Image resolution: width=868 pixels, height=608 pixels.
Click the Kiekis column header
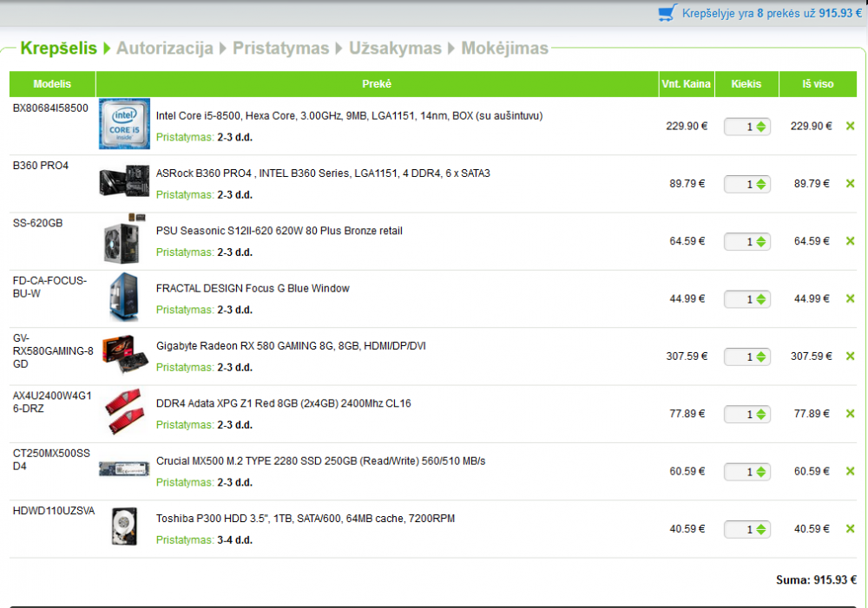746,83
